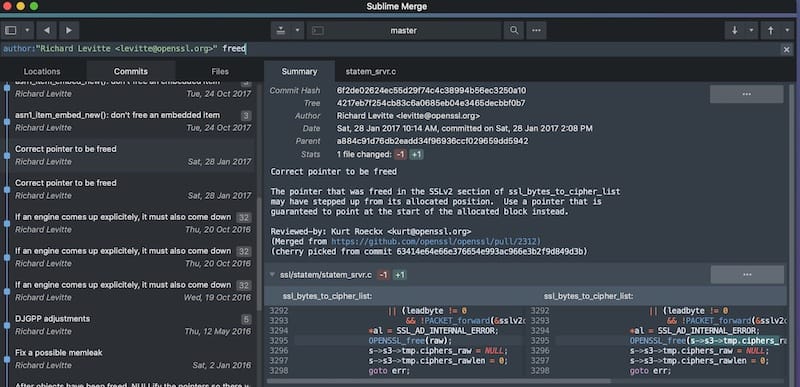Go back with the left arrow button
The image size is (800, 387).
pyautogui.click(x=46, y=31)
